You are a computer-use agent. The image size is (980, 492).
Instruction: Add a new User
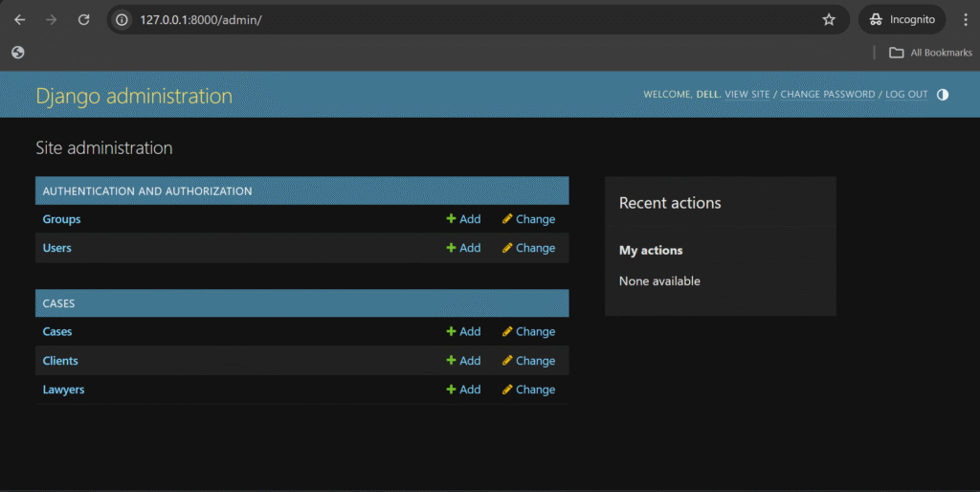click(x=463, y=248)
